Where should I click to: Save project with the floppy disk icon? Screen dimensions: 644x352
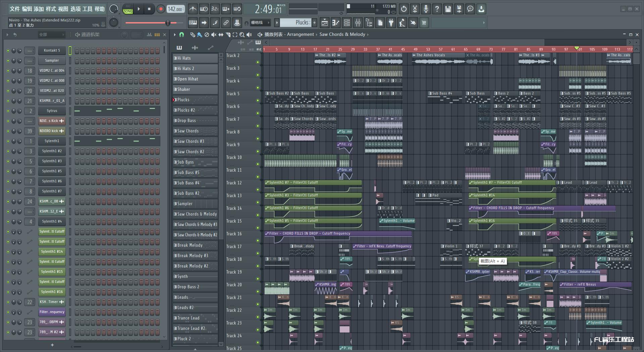448,9
